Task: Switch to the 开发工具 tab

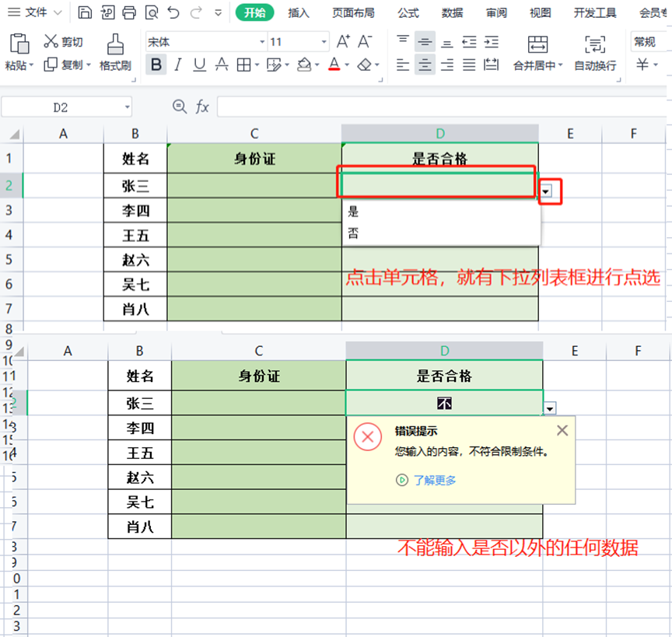Action: click(x=595, y=13)
